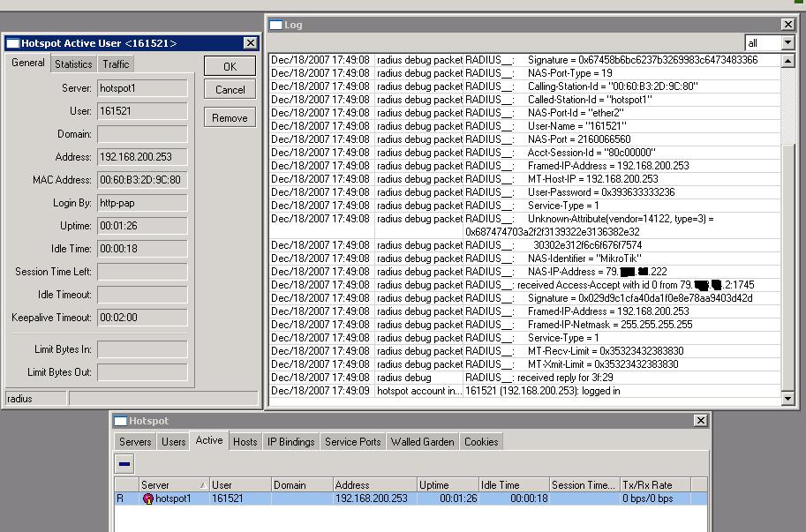The height and width of the screenshot is (532, 806).
Task: Open the 'all' topic filter dropdown in Log
Action: tap(788, 42)
